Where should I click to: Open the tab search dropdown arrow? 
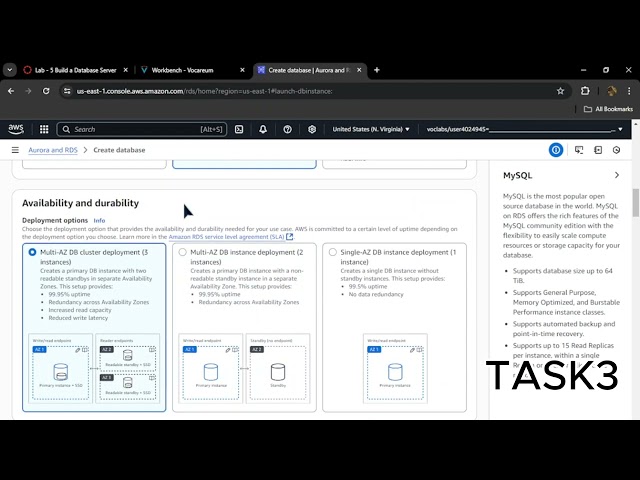pyautogui.click(x=10, y=70)
